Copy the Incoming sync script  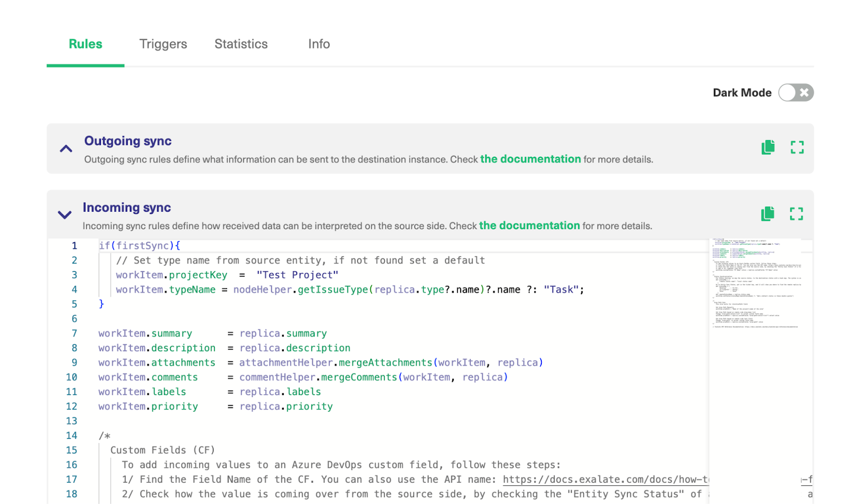pyautogui.click(x=767, y=214)
